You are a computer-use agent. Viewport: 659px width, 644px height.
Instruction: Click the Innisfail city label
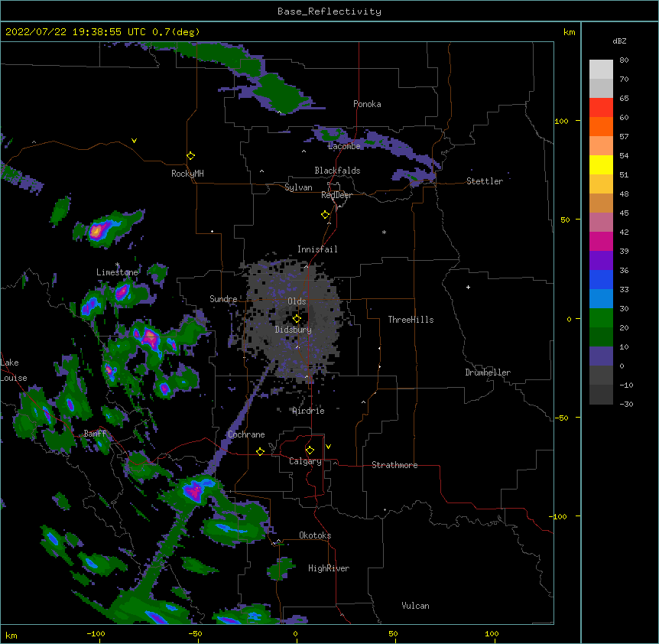(317, 249)
